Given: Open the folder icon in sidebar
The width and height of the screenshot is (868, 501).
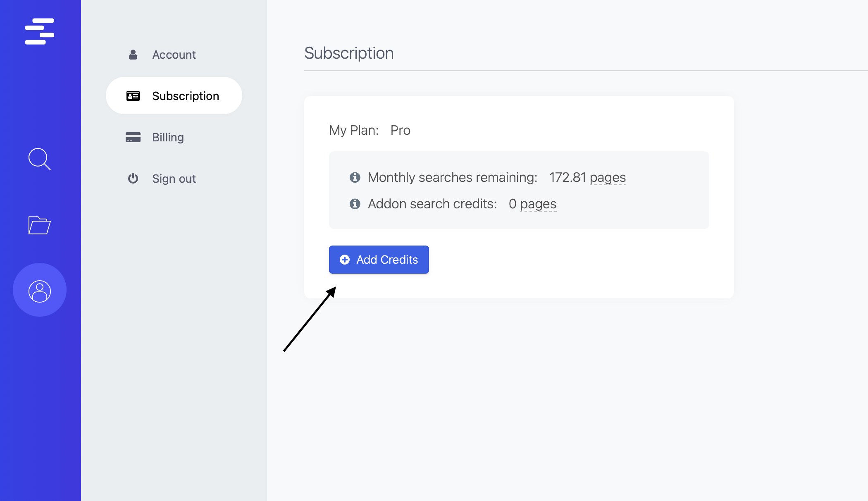Looking at the screenshot, I should 39,225.
